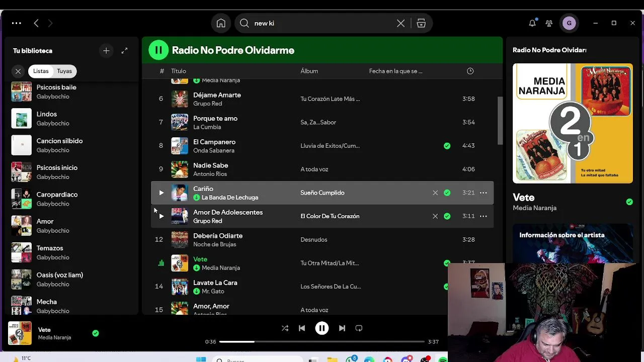Select track Déjame Amarte
644x362 pixels.
click(322, 99)
